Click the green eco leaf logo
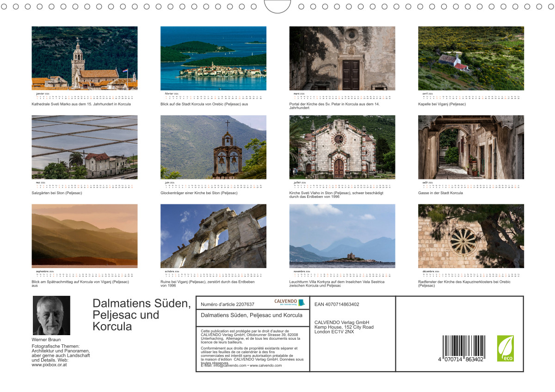Image resolution: width=555 pixels, height=392 pixels. point(505,348)
